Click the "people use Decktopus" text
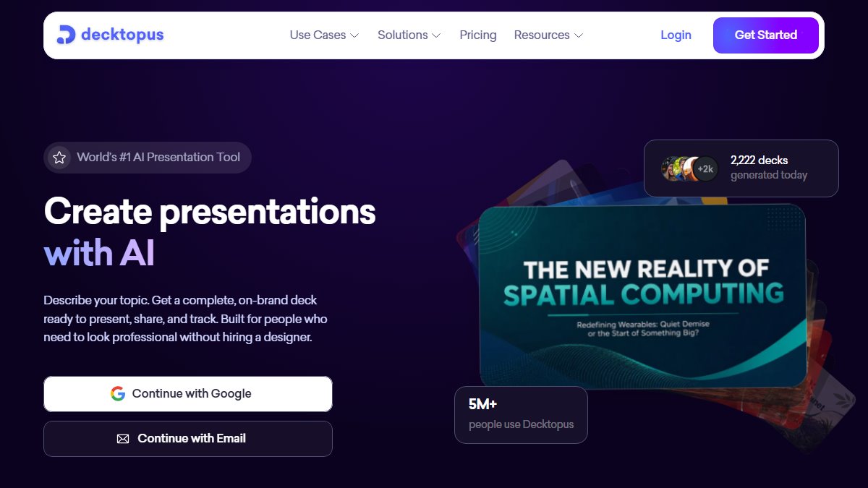The width and height of the screenshot is (868, 488). pyautogui.click(x=521, y=424)
